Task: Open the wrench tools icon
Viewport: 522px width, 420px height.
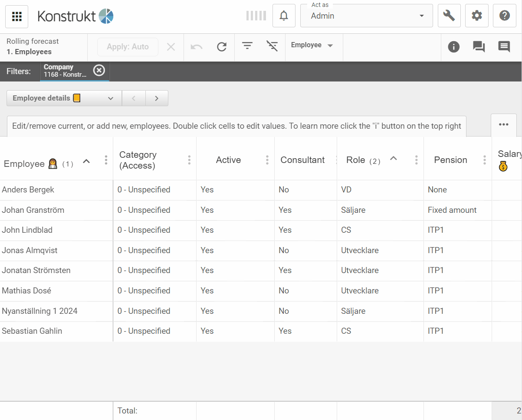Action: tap(449, 16)
